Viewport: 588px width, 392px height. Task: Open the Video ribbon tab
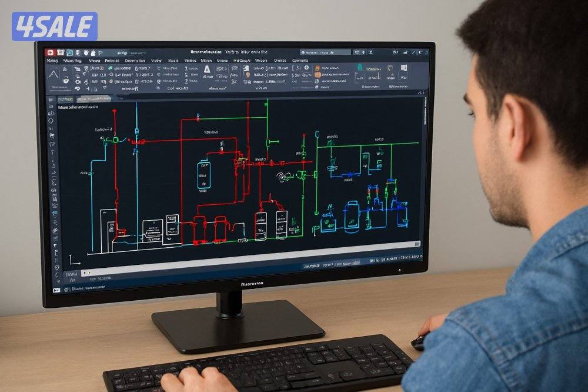click(156, 61)
